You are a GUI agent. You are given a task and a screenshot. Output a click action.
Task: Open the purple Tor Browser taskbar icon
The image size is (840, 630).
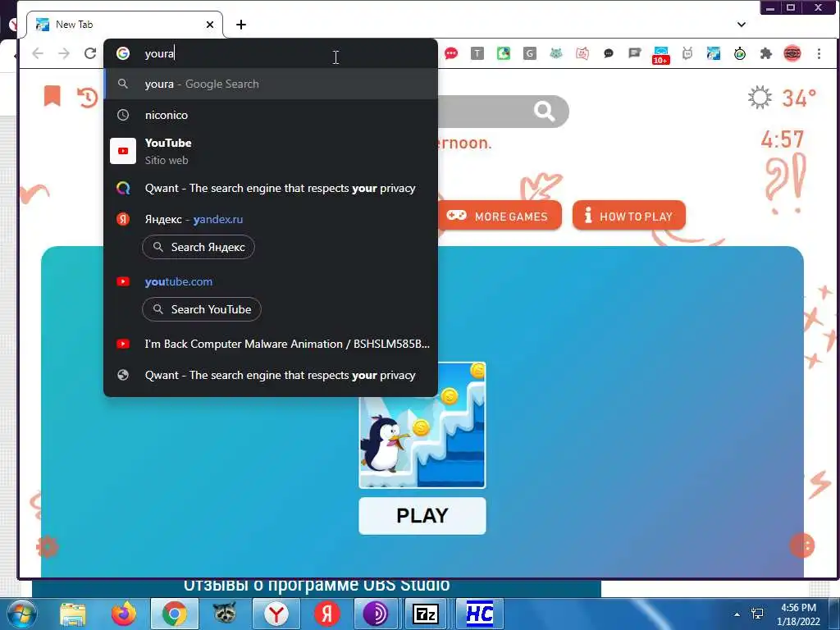(x=376, y=614)
